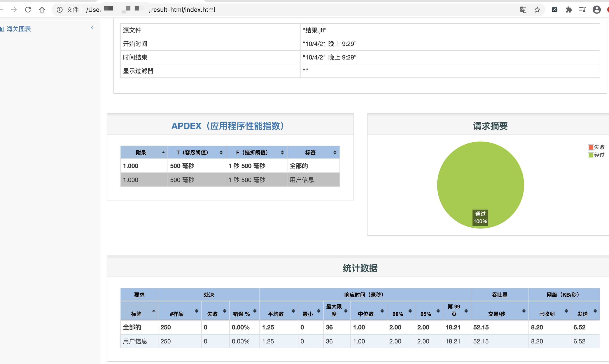609x364 pixels.
Task: Bookmark this page with star icon
Action: [x=537, y=10]
